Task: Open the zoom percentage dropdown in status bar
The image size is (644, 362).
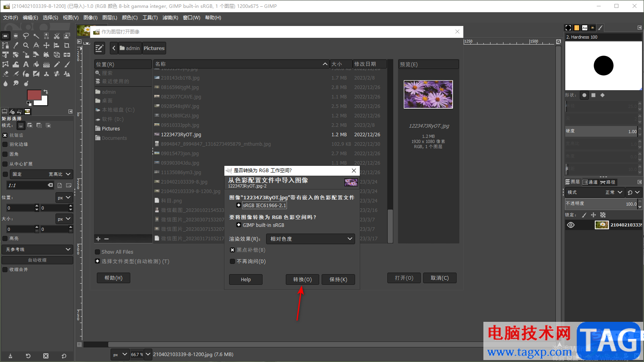Action: pos(148,354)
